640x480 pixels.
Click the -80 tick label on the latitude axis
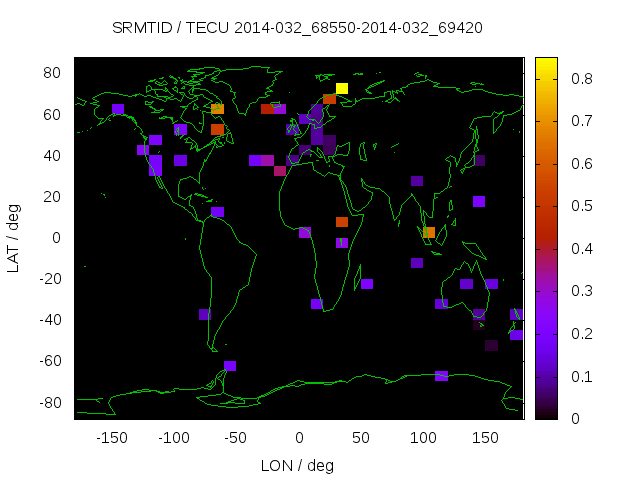pos(50,403)
